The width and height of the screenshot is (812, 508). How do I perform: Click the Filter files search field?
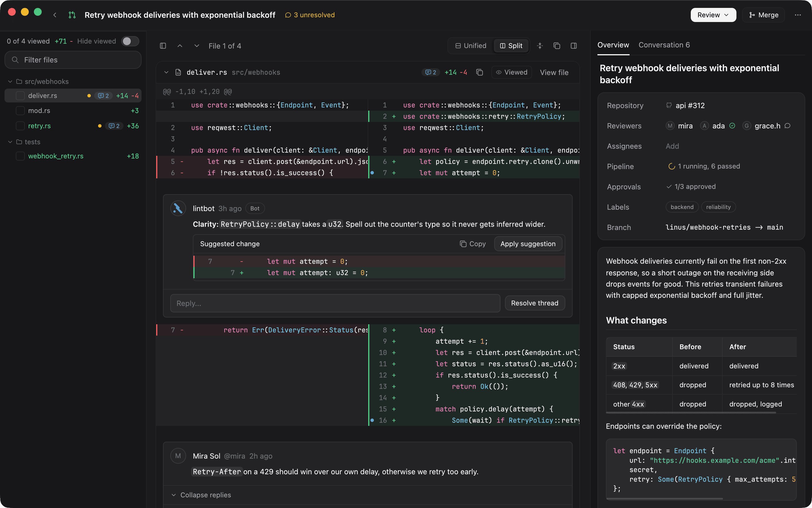73,60
